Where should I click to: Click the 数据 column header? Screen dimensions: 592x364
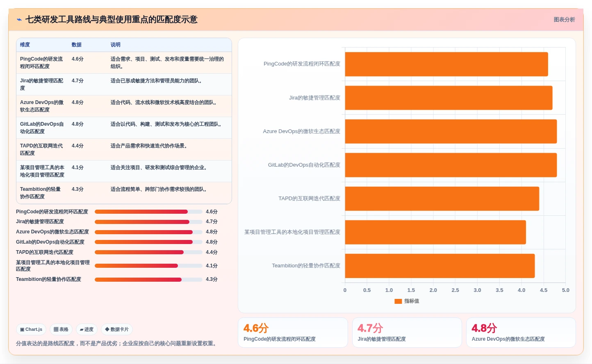coord(77,45)
